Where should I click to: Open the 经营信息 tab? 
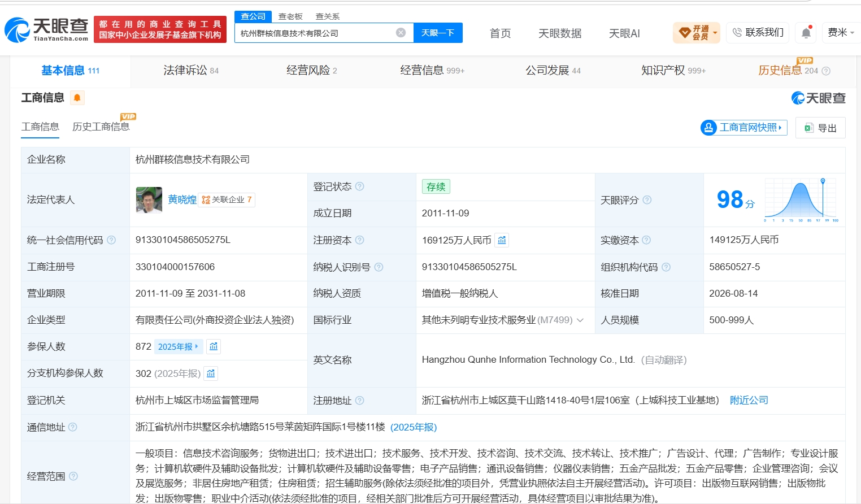[x=432, y=71]
